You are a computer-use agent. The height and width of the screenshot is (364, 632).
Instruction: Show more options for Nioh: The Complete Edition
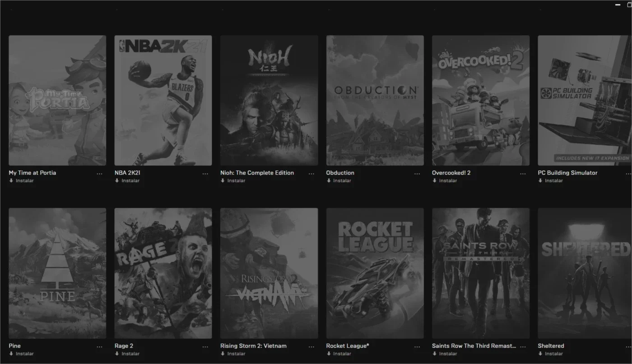pos(311,174)
